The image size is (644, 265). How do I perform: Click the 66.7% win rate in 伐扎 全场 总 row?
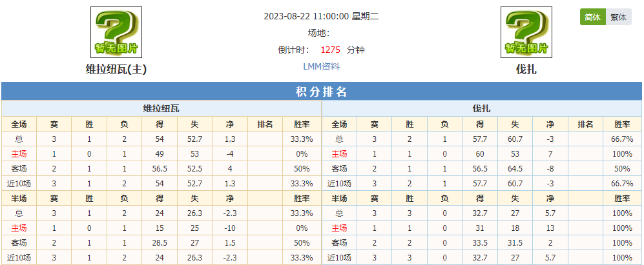click(x=622, y=139)
